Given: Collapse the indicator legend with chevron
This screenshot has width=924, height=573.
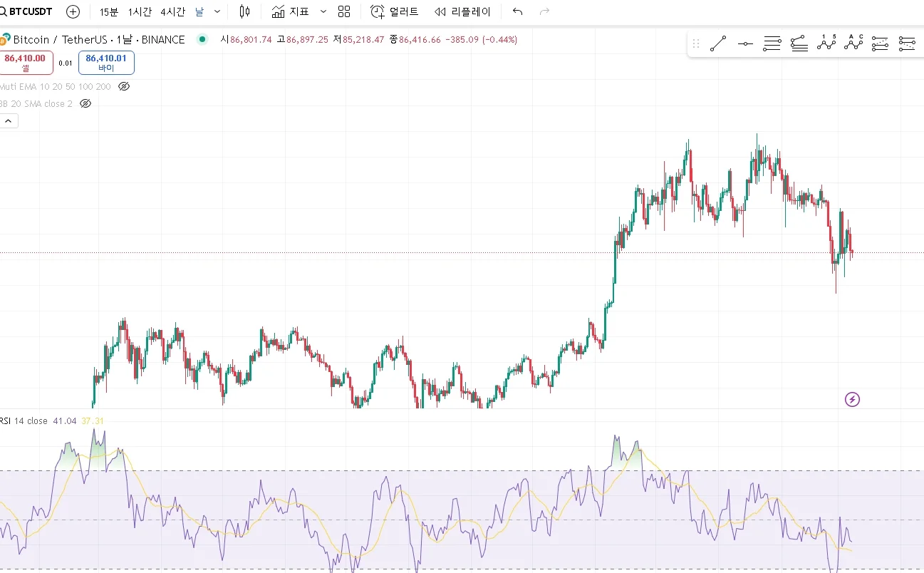Looking at the screenshot, I should (9, 121).
